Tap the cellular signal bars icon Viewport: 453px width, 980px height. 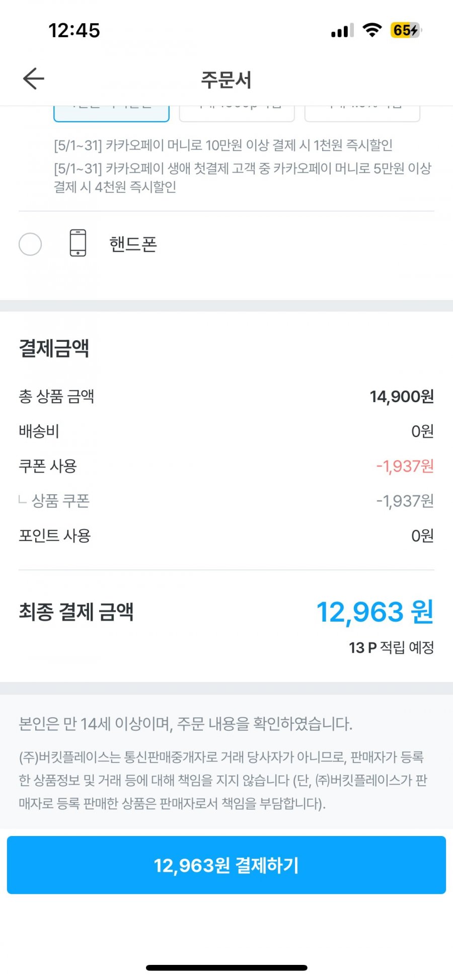click(342, 31)
